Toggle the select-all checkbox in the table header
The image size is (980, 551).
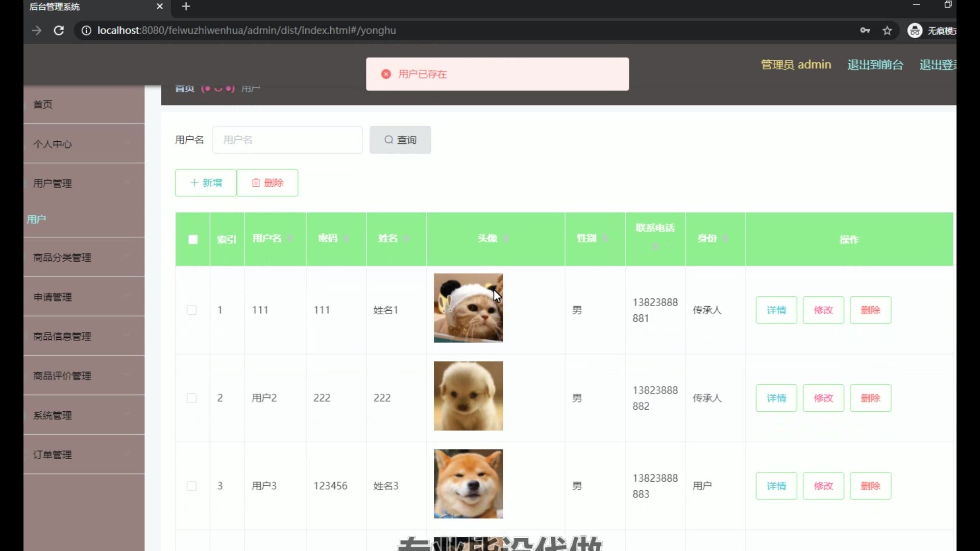192,239
